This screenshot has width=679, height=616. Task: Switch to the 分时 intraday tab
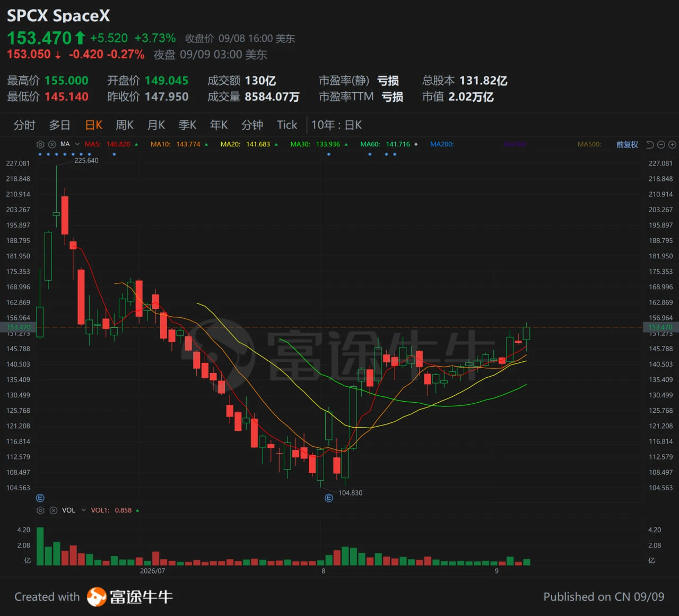pos(24,125)
